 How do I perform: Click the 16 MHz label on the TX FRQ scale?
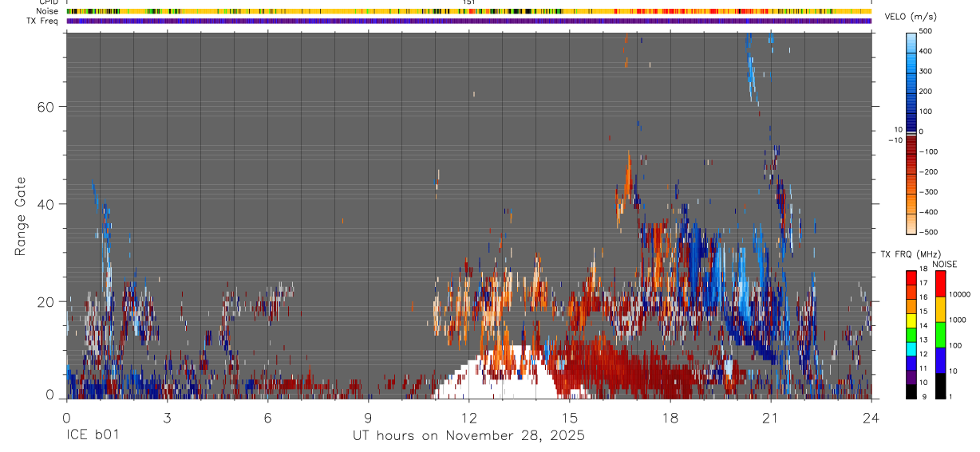click(923, 297)
